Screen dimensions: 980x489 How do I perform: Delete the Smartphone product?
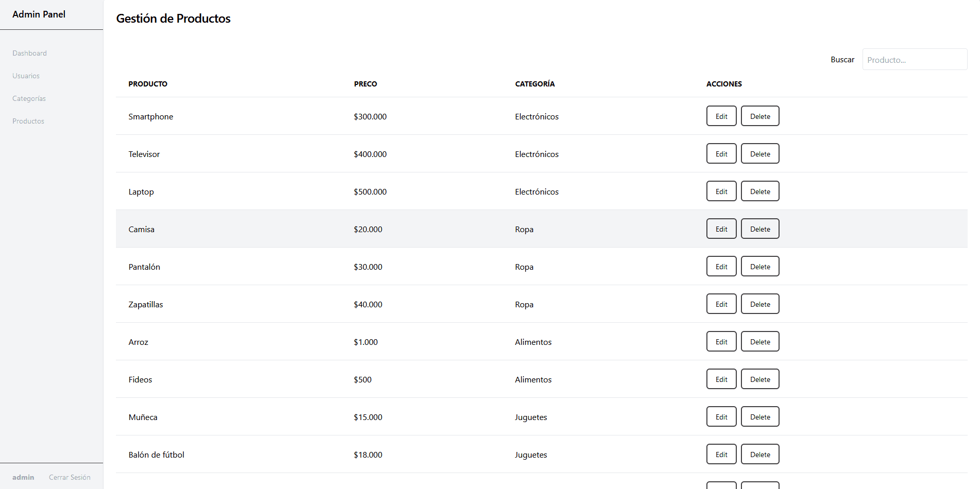(x=760, y=116)
